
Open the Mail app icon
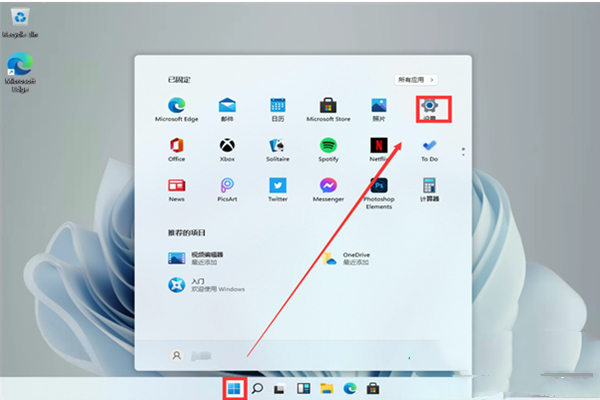pos(227,109)
